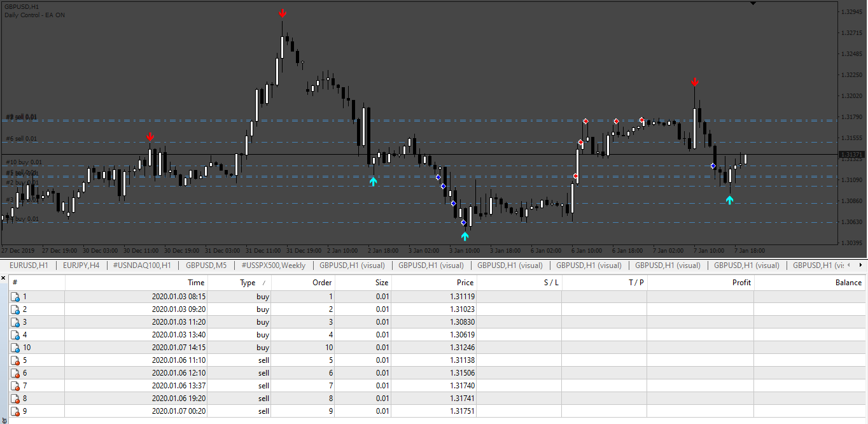
Task: Click the chart shift triangle at chart top
Action: coord(753,3)
